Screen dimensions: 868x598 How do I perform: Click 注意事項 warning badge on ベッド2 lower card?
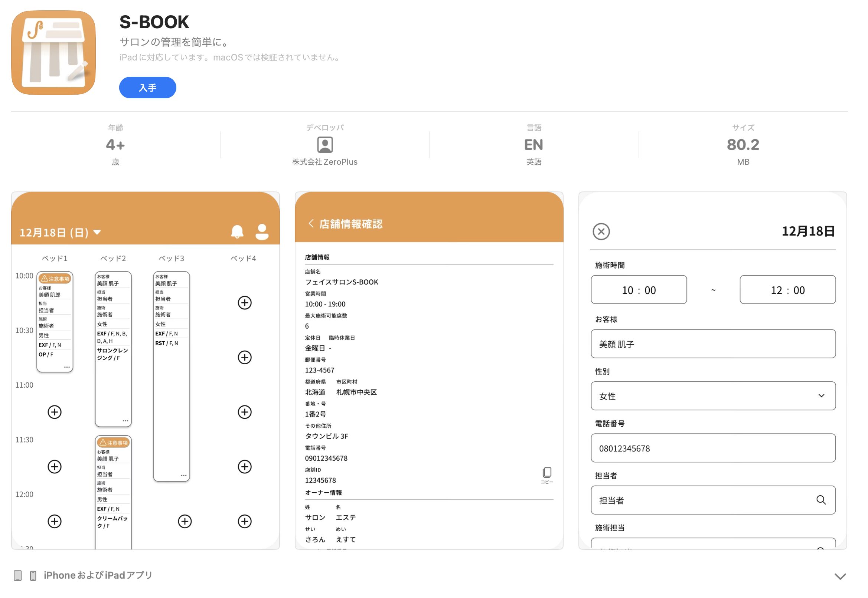[x=113, y=443]
